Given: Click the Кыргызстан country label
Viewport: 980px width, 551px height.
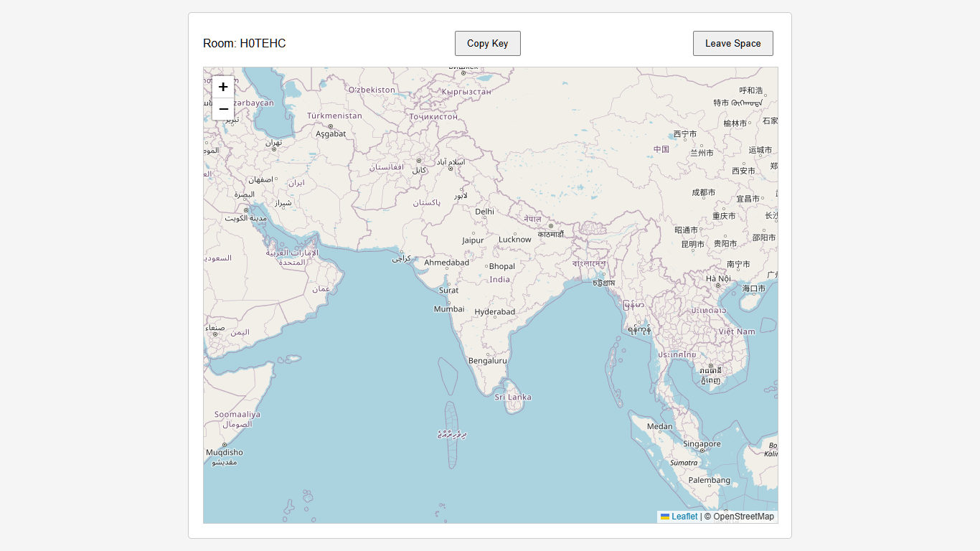Looking at the screenshot, I should point(466,92).
